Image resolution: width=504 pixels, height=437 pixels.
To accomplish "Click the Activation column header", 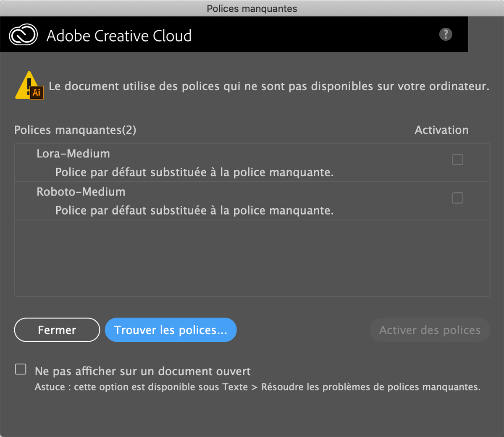I will point(441,130).
